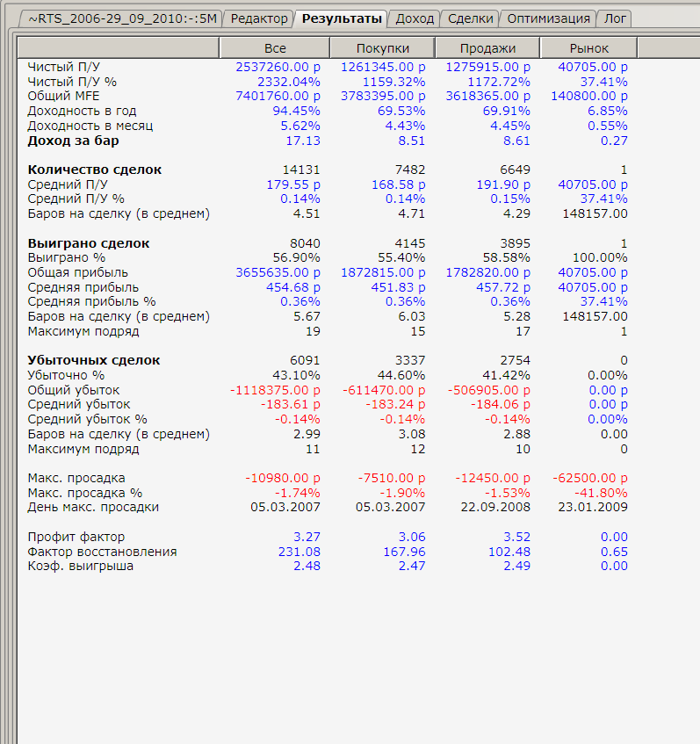Click the 140800.00 р market MFE value

click(589, 97)
